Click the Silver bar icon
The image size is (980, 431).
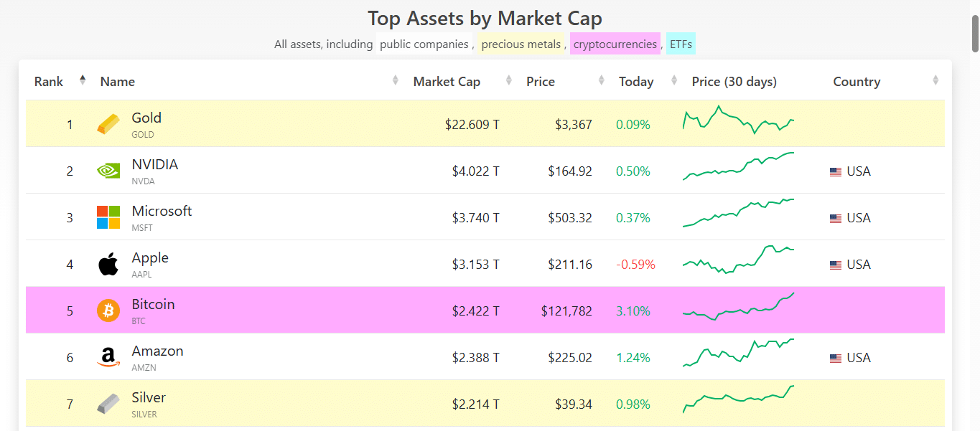point(108,404)
